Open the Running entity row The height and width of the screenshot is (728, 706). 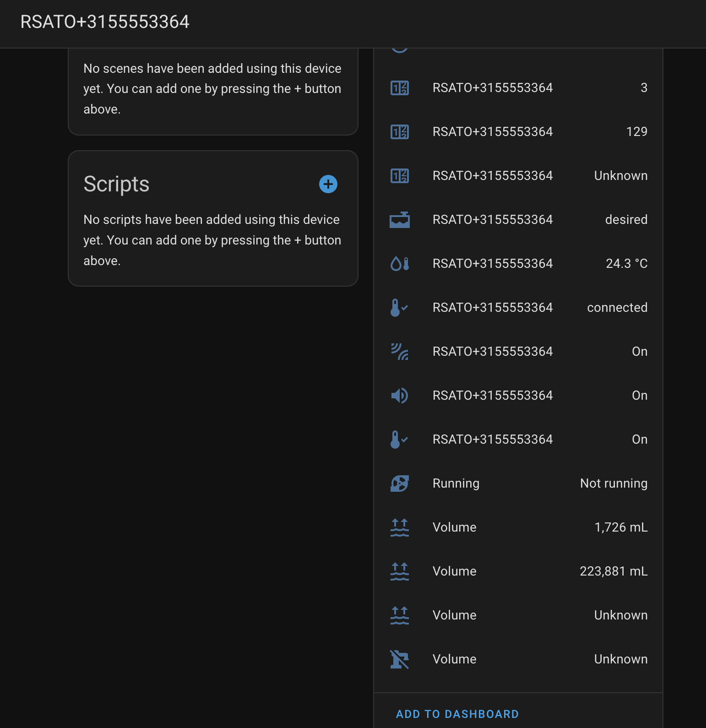[x=456, y=484]
